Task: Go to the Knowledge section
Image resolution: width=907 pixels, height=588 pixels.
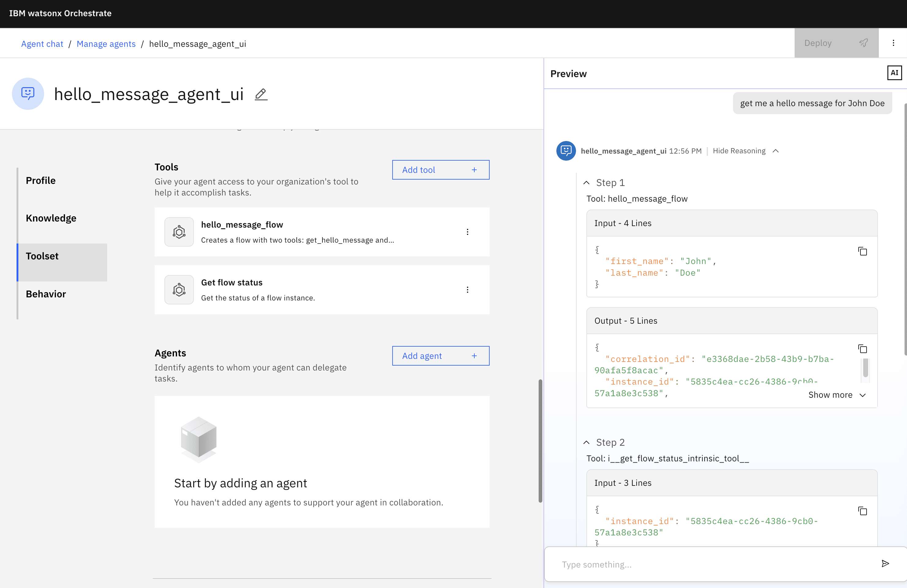Action: 51,218
